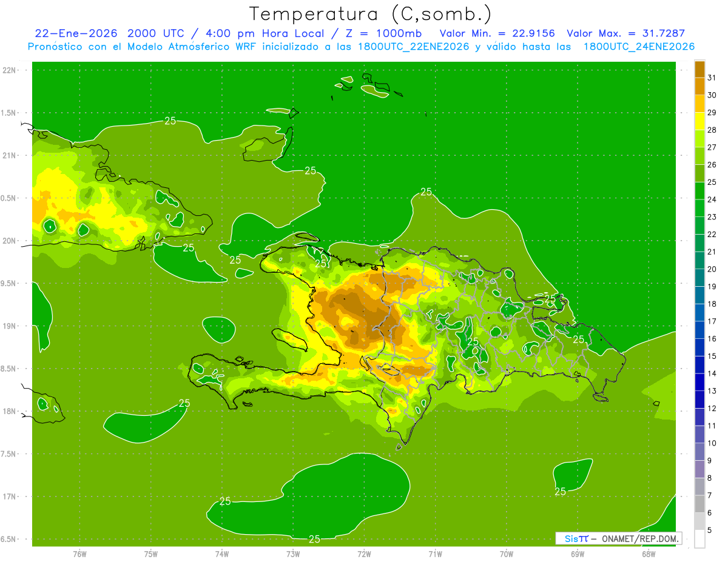Click the "73W" longitude axis label
This screenshot has width=728, height=562.
click(293, 554)
